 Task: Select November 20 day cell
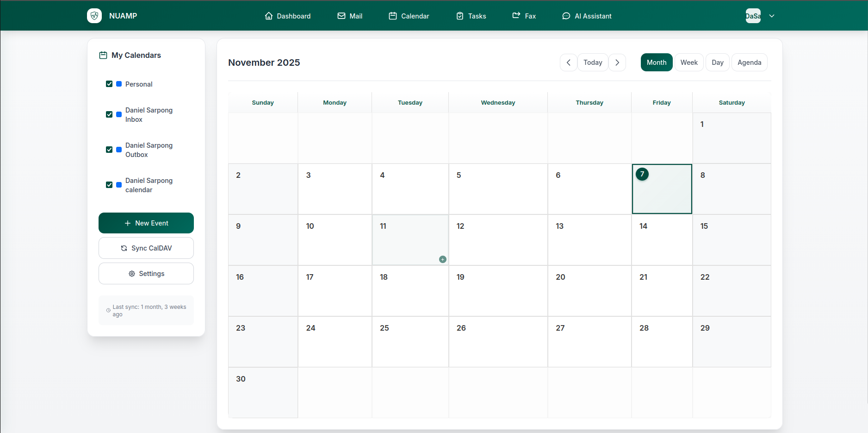pos(589,291)
